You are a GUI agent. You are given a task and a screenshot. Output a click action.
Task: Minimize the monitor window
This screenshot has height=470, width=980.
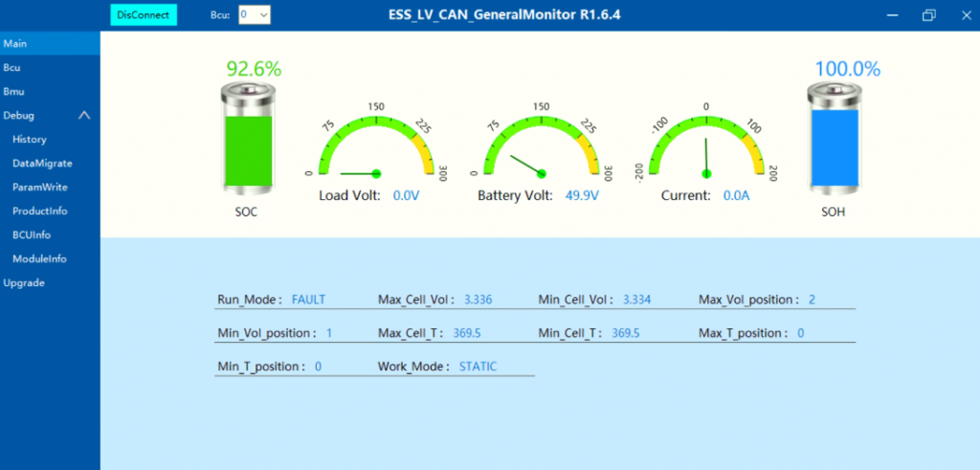coord(893,15)
